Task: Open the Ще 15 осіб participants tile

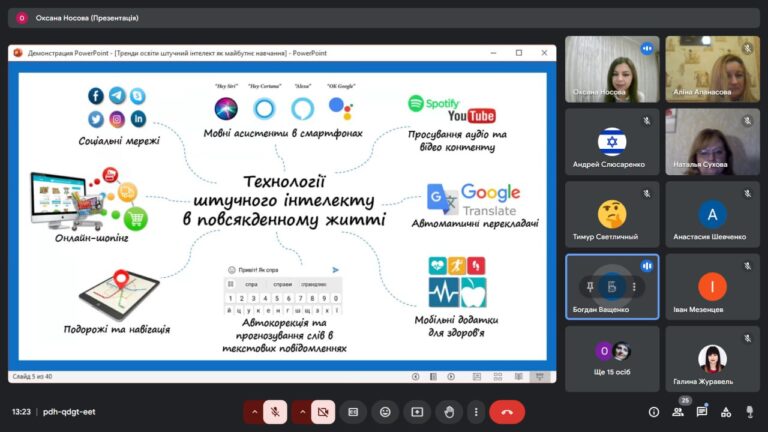Action: pos(612,359)
